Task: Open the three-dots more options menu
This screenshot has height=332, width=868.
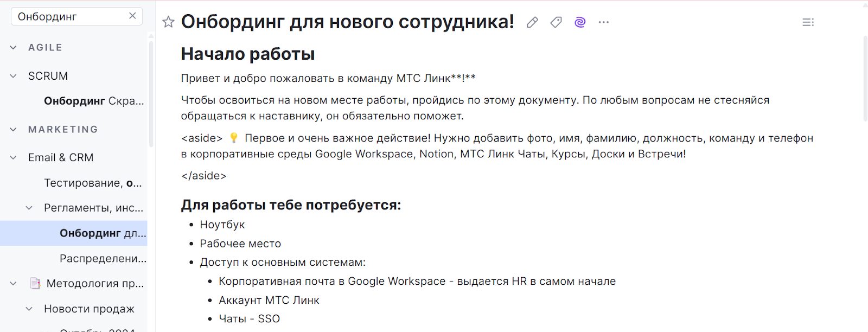Action: tap(604, 22)
